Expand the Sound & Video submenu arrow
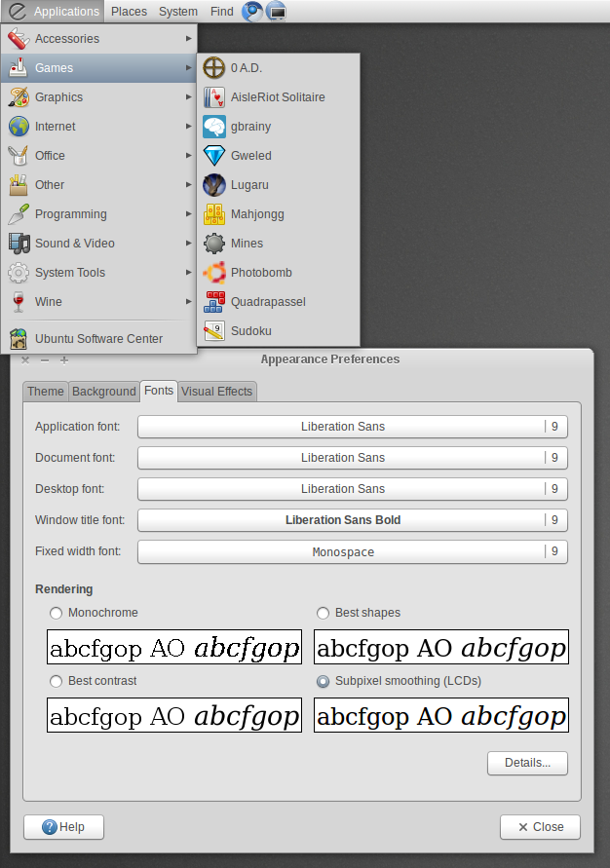610x868 pixels. pos(188,243)
